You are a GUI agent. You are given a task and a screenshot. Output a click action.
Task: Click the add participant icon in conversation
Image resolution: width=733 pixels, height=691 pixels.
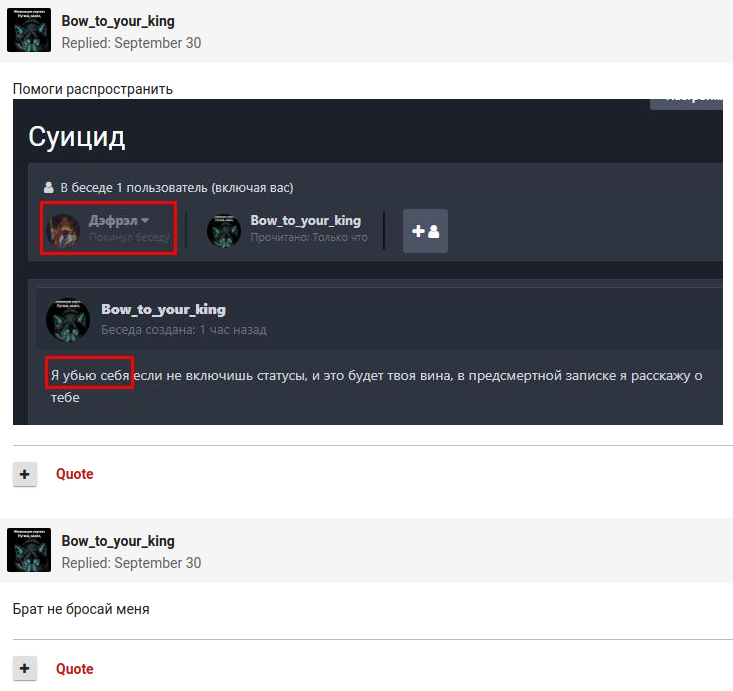tap(425, 231)
